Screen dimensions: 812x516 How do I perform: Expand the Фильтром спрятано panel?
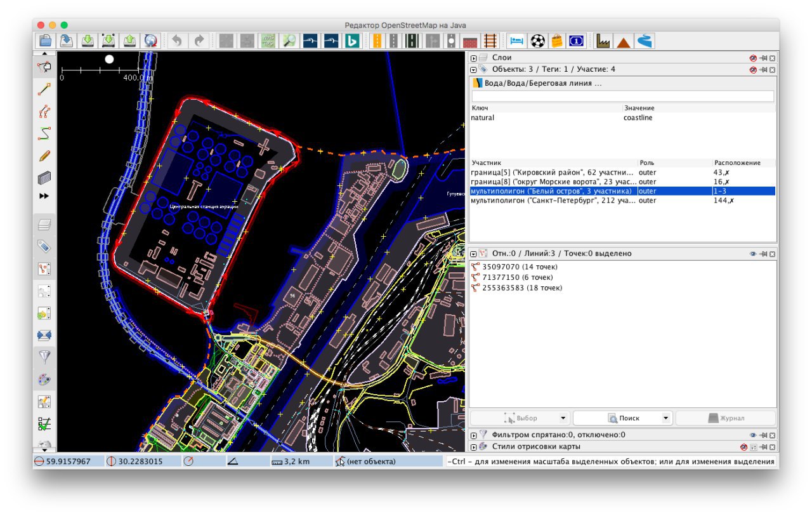(473, 435)
